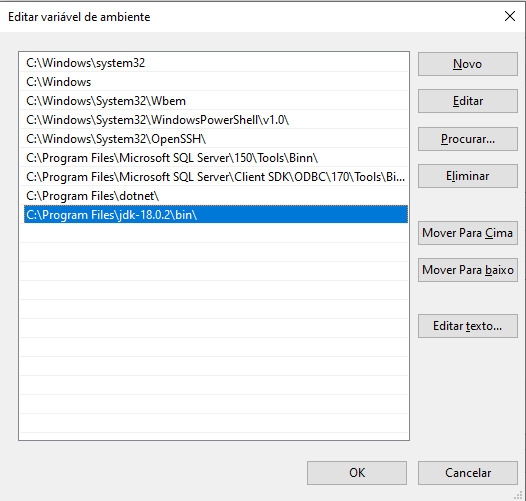Move the entry up with Mover Para Cima
Viewport: 526px width, 501px height.
tap(468, 233)
